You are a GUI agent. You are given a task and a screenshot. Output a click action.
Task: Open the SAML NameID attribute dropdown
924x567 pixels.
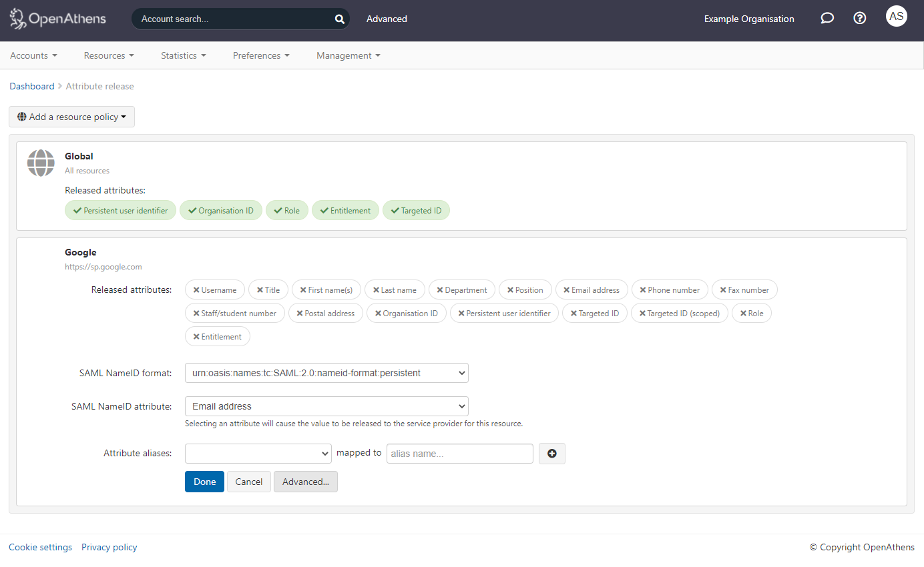pyautogui.click(x=326, y=406)
